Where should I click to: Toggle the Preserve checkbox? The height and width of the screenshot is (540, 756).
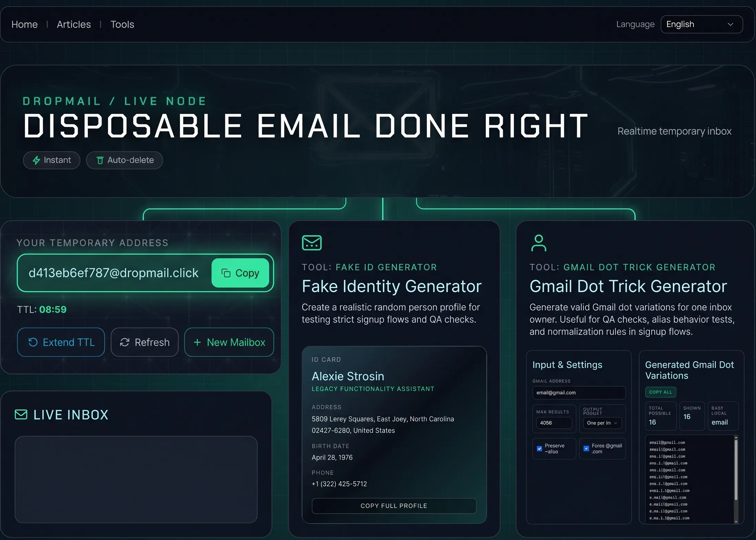click(x=539, y=449)
